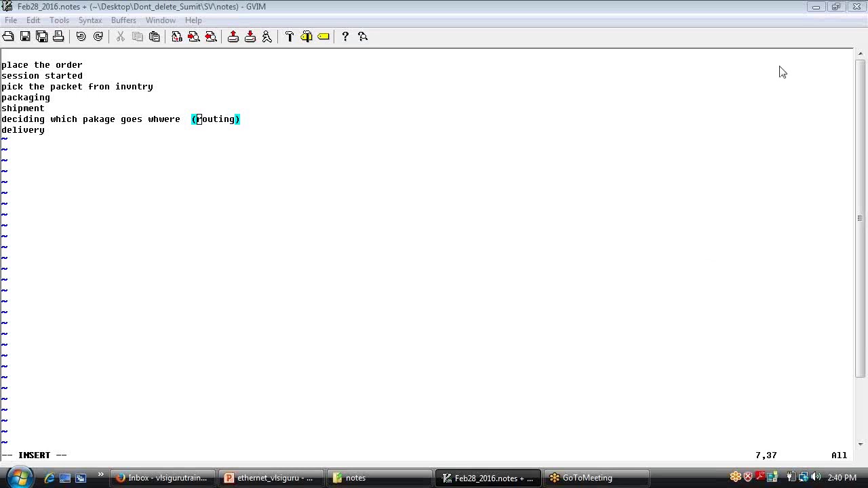The image size is (868, 488).
Task: Open the Help menu
Action: point(193,20)
